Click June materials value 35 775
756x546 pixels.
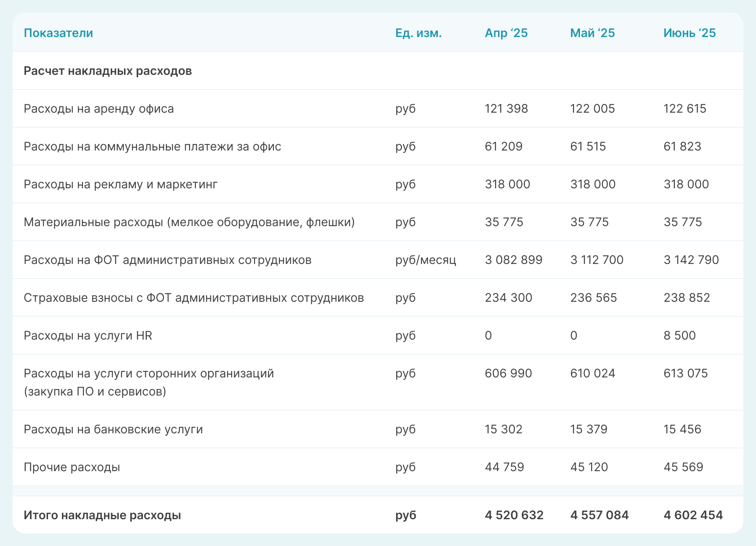click(x=682, y=222)
